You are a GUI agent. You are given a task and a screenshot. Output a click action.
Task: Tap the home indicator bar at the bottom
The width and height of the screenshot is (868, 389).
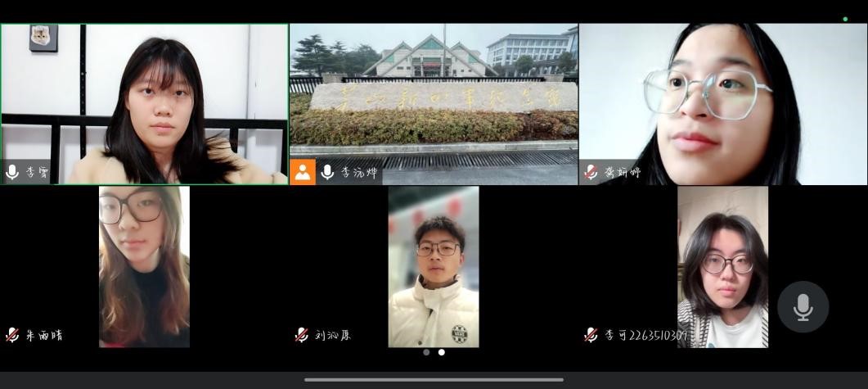(434, 379)
